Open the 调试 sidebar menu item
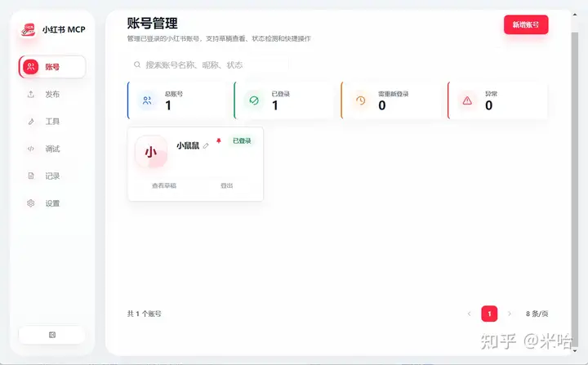Image resolution: width=588 pixels, height=365 pixels. (52, 149)
